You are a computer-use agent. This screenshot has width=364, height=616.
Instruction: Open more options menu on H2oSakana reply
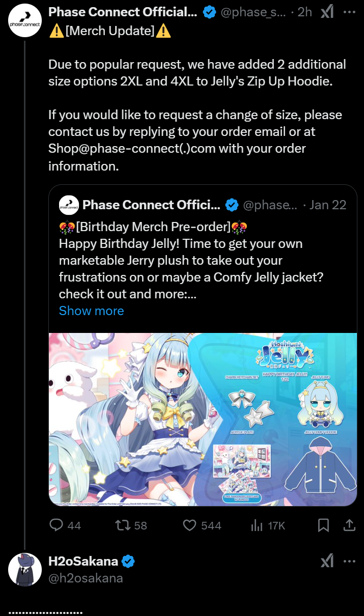349,562
